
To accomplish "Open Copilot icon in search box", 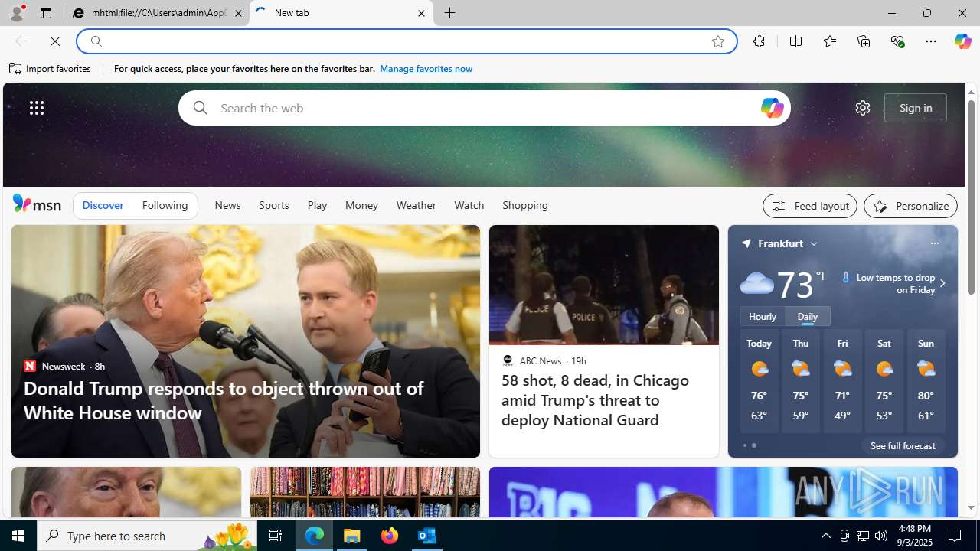I will [x=772, y=108].
